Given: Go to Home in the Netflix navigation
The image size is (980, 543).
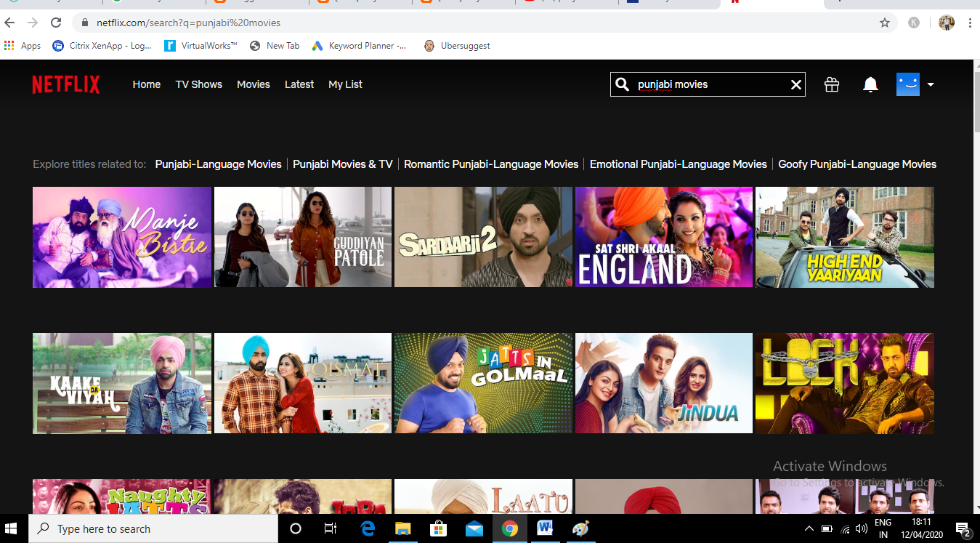Looking at the screenshot, I should 147,84.
